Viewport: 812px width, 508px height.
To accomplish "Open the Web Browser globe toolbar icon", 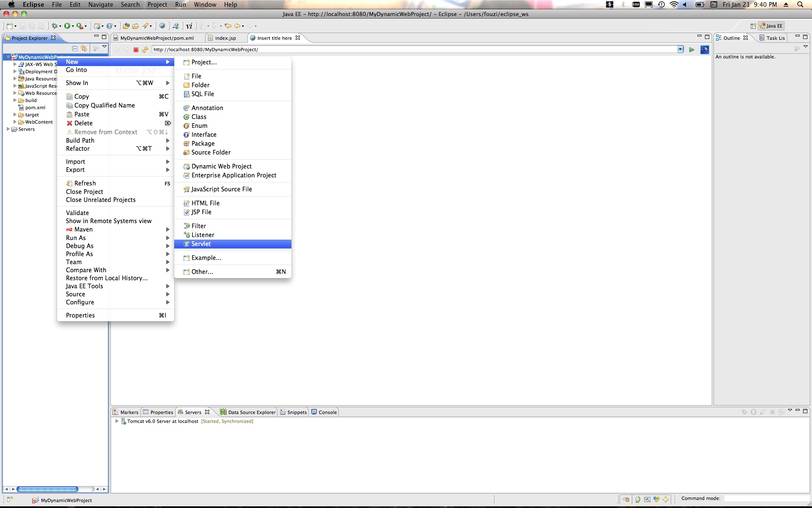I will 162,26.
